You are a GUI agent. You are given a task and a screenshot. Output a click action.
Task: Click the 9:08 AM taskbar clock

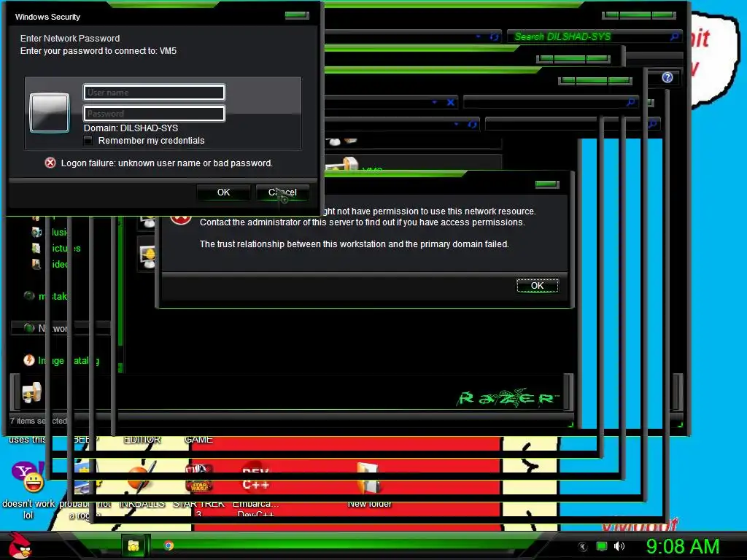(682, 546)
